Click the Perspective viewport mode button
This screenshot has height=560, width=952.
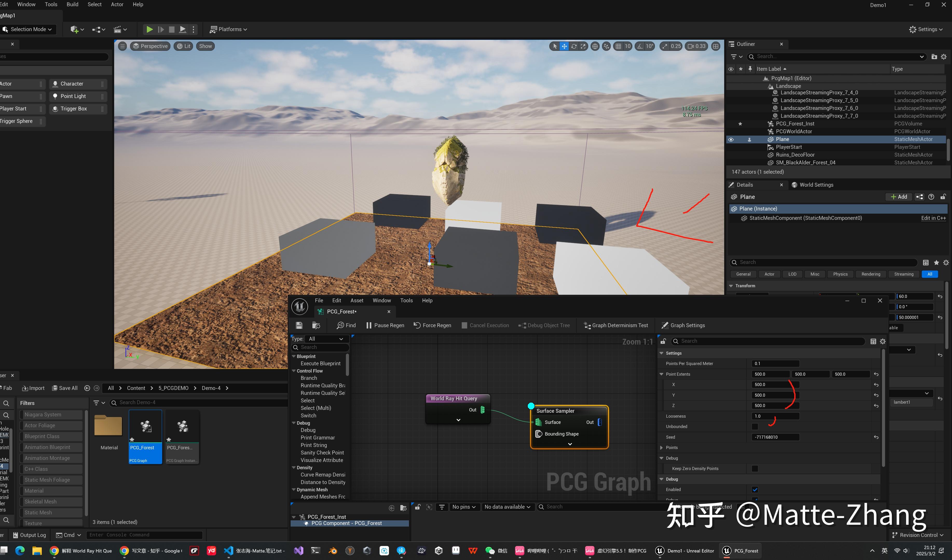click(x=150, y=46)
